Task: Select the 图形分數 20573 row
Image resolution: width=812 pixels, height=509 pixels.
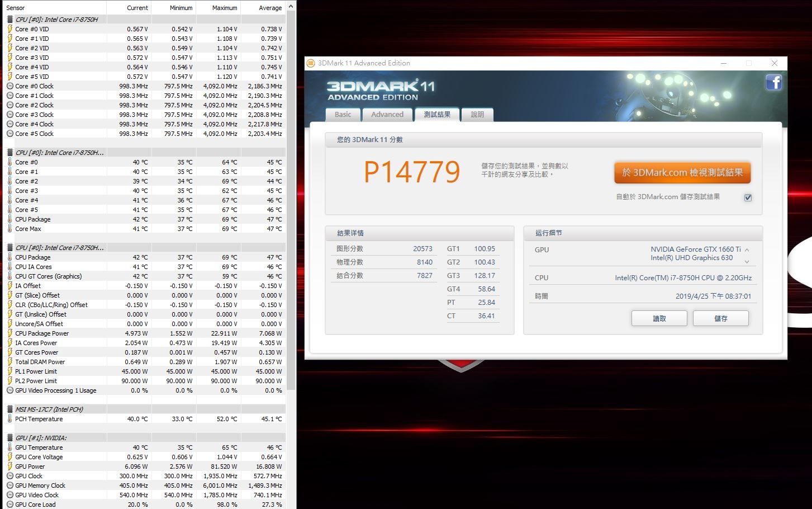Action: point(383,249)
